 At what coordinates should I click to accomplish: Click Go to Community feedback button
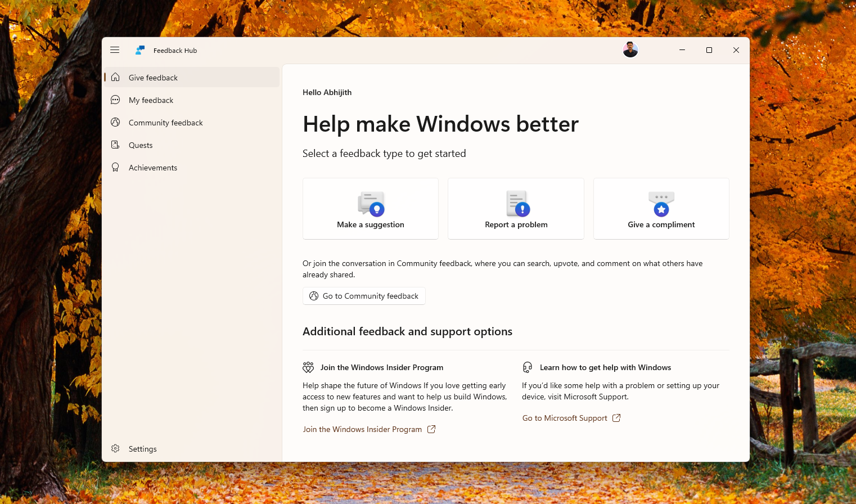(364, 296)
